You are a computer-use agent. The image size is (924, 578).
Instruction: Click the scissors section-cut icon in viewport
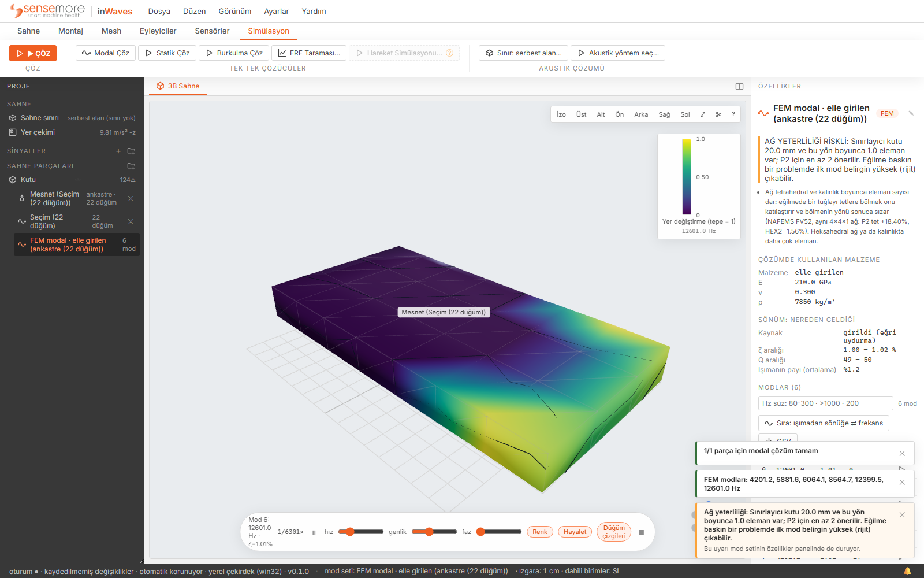click(x=718, y=114)
